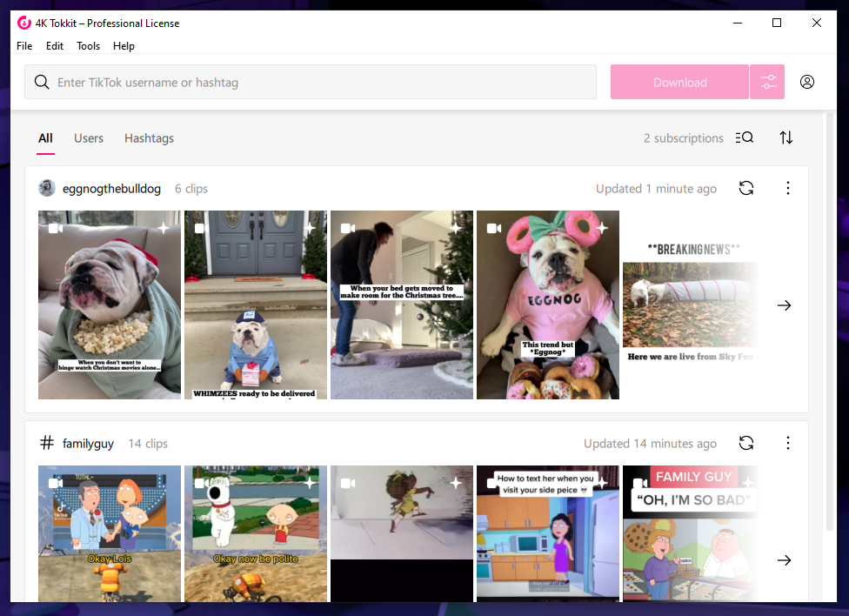
Task: Switch to the Users tab
Action: [x=89, y=138]
